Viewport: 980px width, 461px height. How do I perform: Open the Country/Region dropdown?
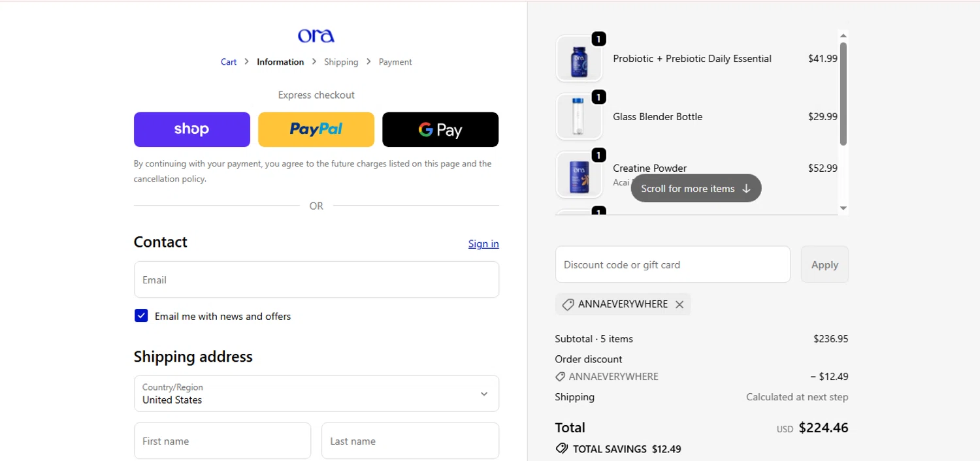(316, 393)
